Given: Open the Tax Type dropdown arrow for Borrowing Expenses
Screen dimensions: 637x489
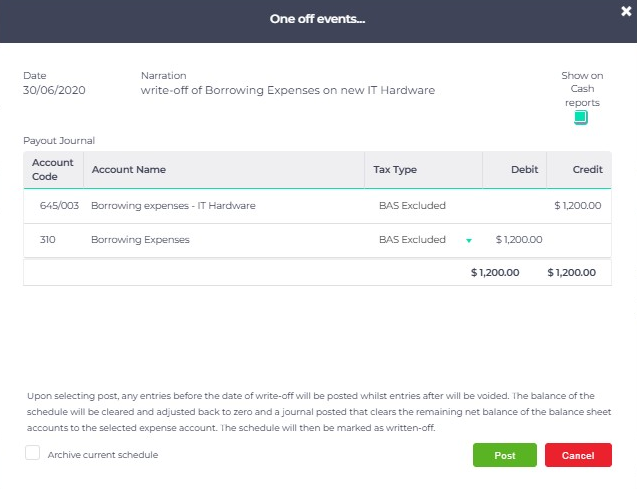Looking at the screenshot, I should (469, 240).
